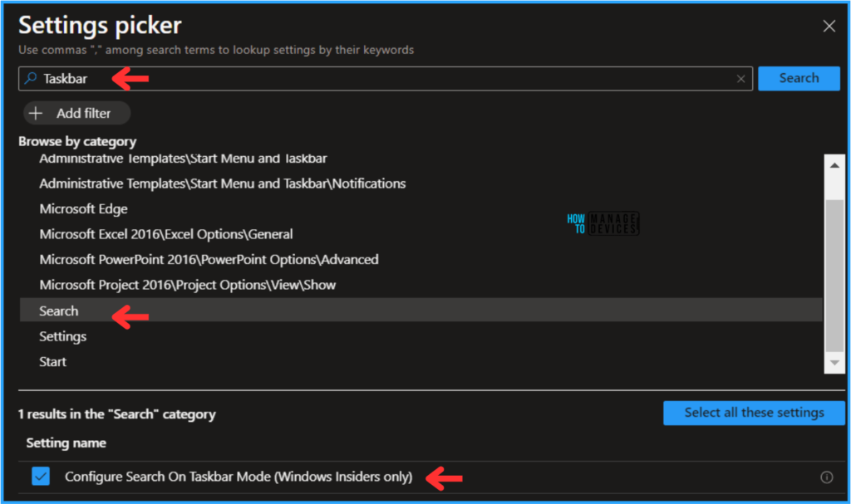Add a new filter

tap(76, 114)
